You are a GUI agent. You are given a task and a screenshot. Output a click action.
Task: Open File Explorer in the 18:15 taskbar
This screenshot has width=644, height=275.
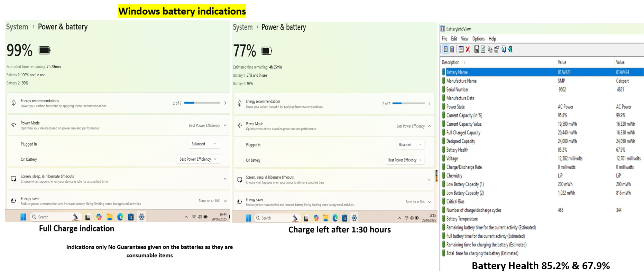click(325, 218)
